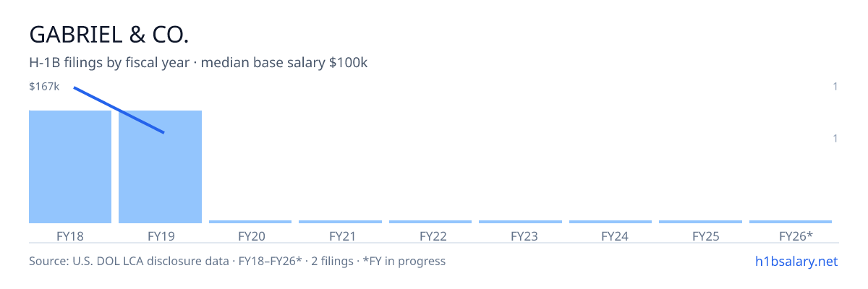Click the blue median salary line
The height and width of the screenshot is (289, 868).
point(119,110)
